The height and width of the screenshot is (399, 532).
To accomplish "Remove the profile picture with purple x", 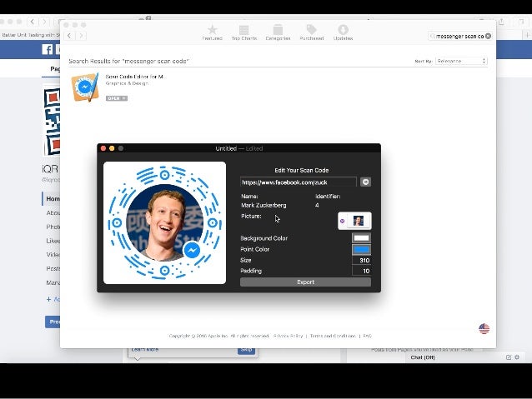I will [343, 221].
